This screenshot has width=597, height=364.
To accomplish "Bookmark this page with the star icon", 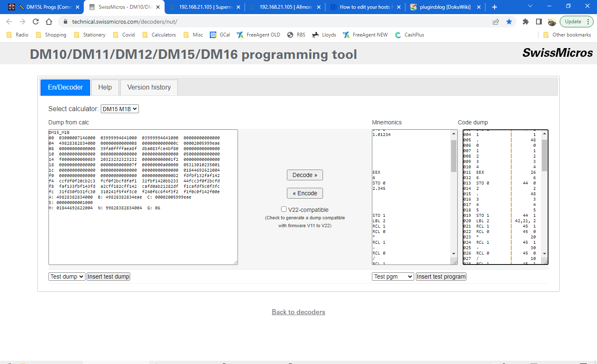I will (509, 22).
